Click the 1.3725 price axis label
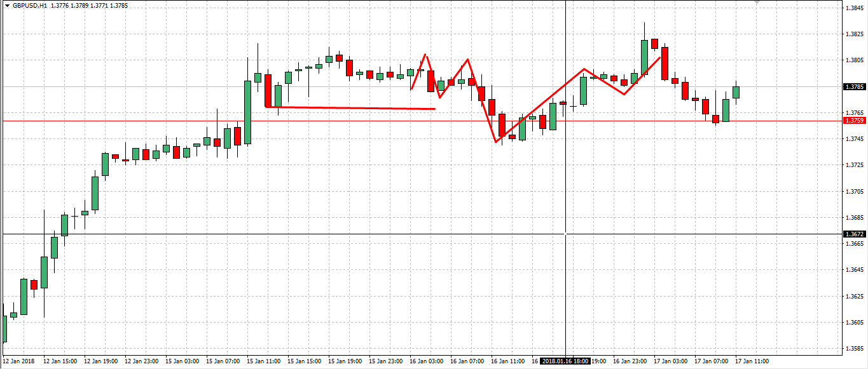 coord(855,165)
